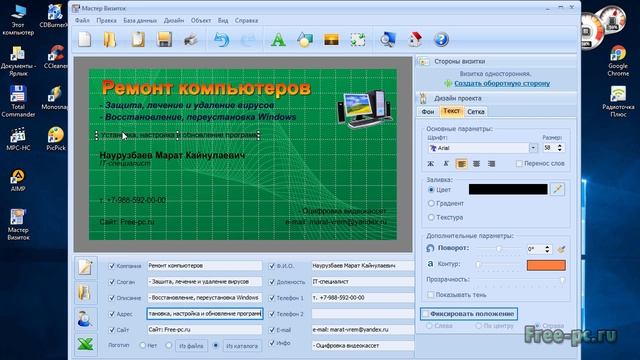This screenshot has height=360, width=640.
Task: Open the PicPick desktop shortcut
Action: pos(56,139)
